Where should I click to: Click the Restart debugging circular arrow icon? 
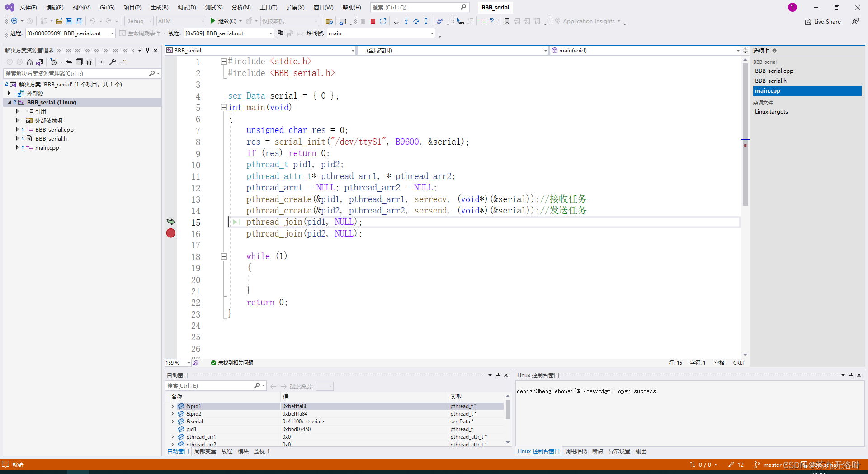click(383, 21)
